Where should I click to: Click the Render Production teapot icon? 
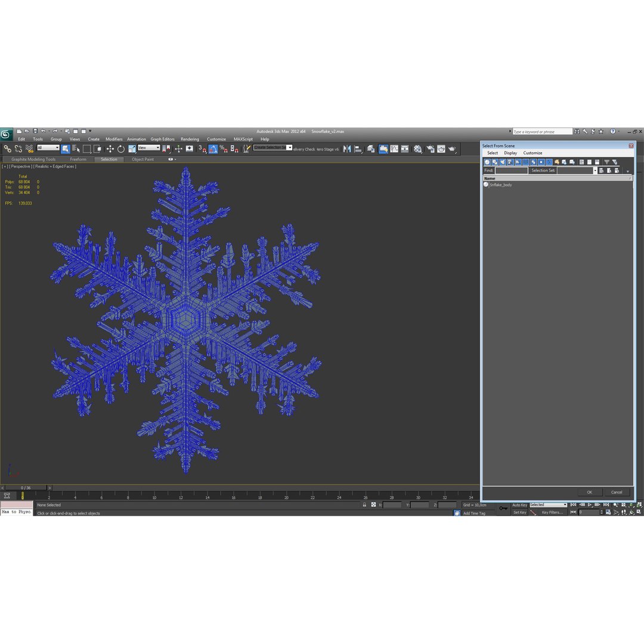click(452, 148)
